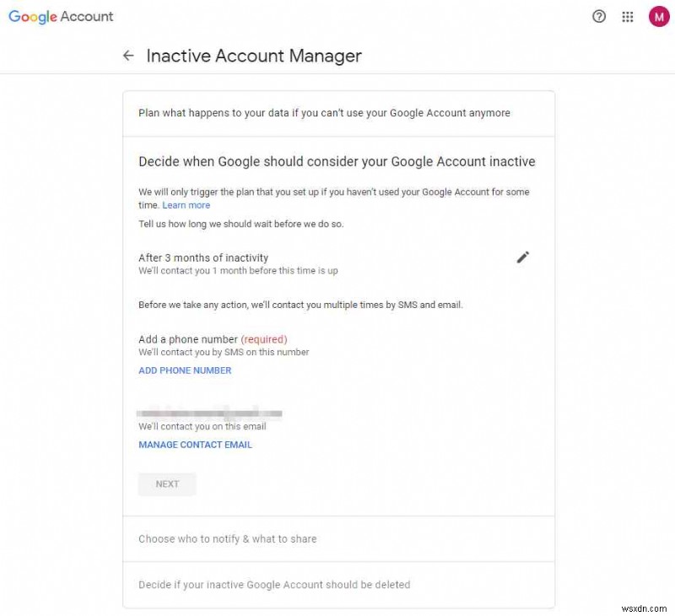Collapse the inactive account timing section

[x=337, y=161]
